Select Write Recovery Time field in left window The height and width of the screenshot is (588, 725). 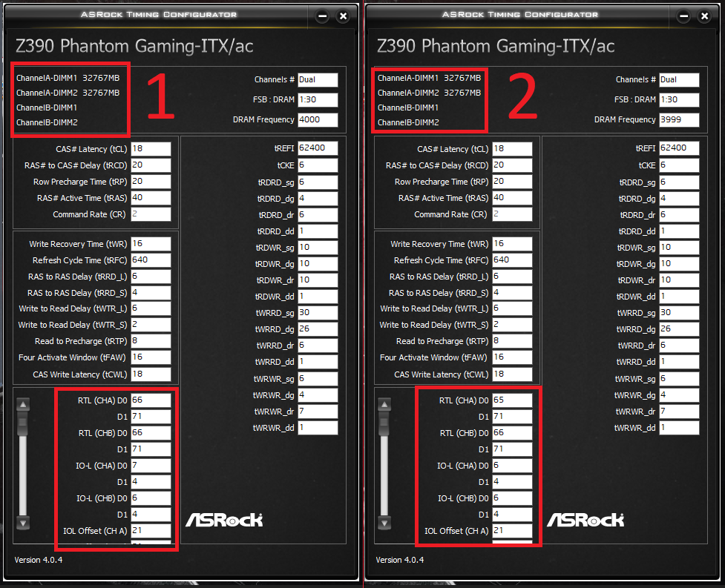(151, 244)
